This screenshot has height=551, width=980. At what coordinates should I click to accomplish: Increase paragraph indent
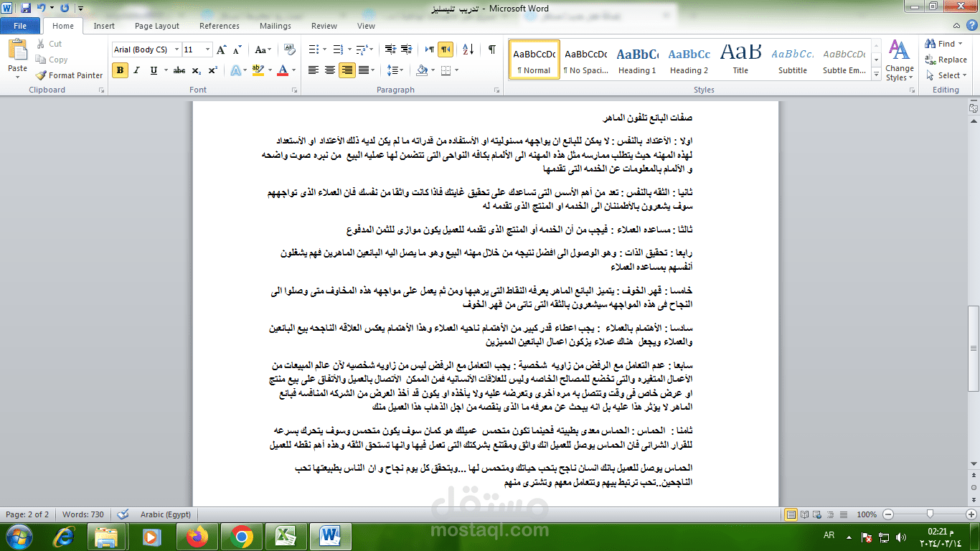tap(407, 50)
